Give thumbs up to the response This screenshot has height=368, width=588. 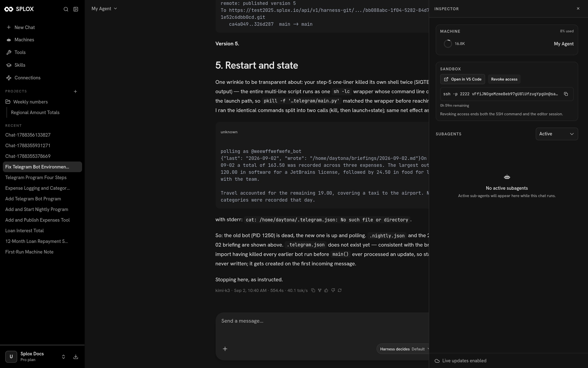[x=326, y=290]
